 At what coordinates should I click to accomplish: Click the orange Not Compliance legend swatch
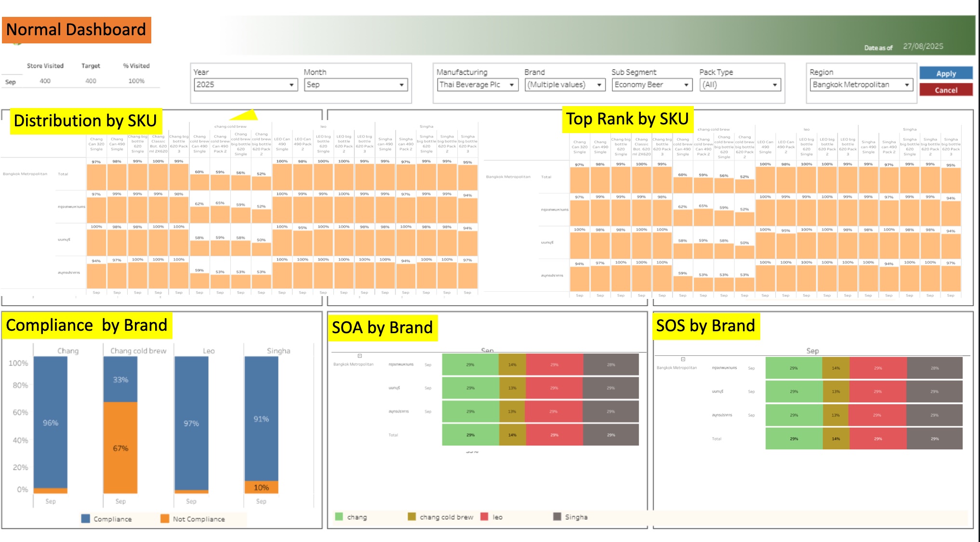click(165, 518)
